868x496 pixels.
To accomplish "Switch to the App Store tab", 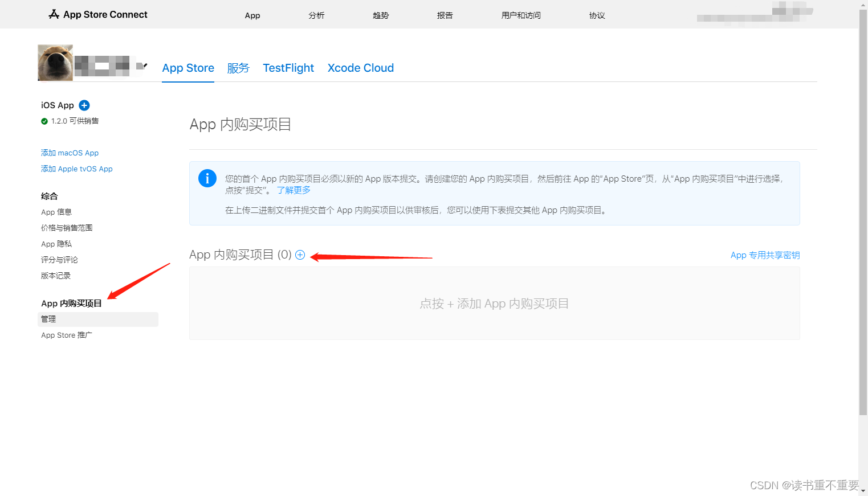I will [x=188, y=68].
